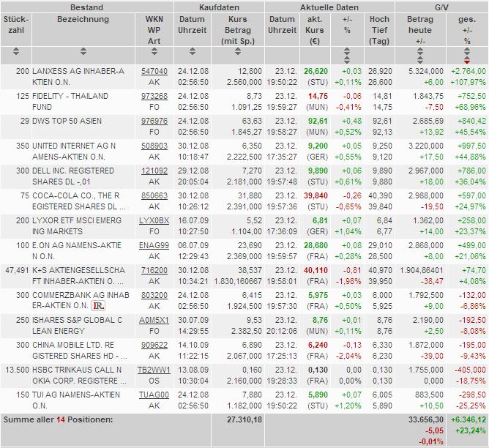
Task: Open WKN link A0M5X1 for iShares
Action: point(154,321)
